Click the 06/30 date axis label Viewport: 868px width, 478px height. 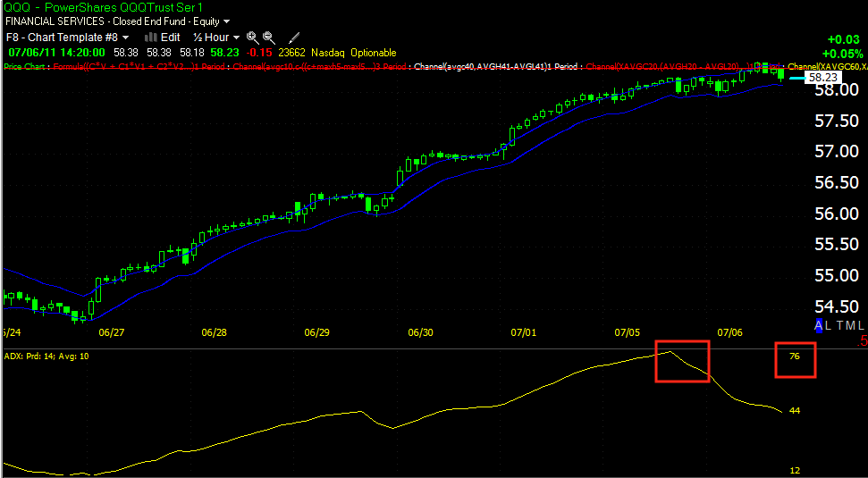tap(420, 333)
